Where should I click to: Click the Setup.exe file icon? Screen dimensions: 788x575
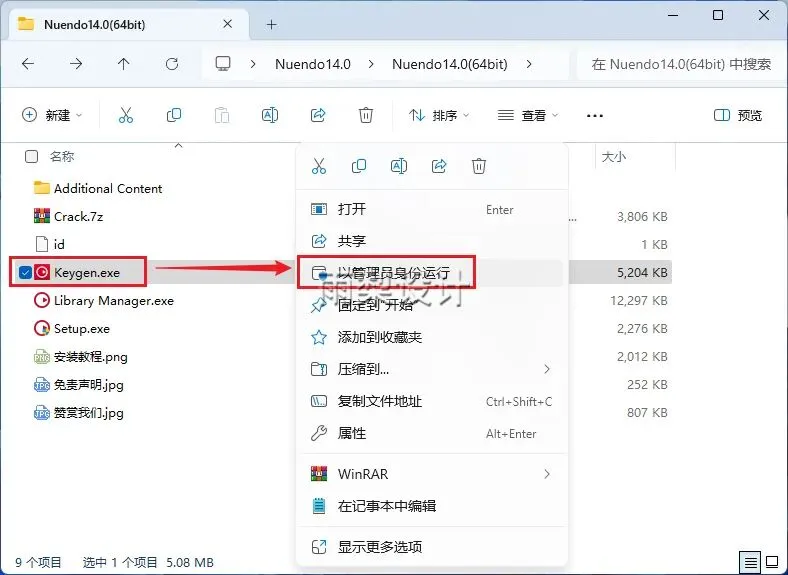[x=42, y=329]
